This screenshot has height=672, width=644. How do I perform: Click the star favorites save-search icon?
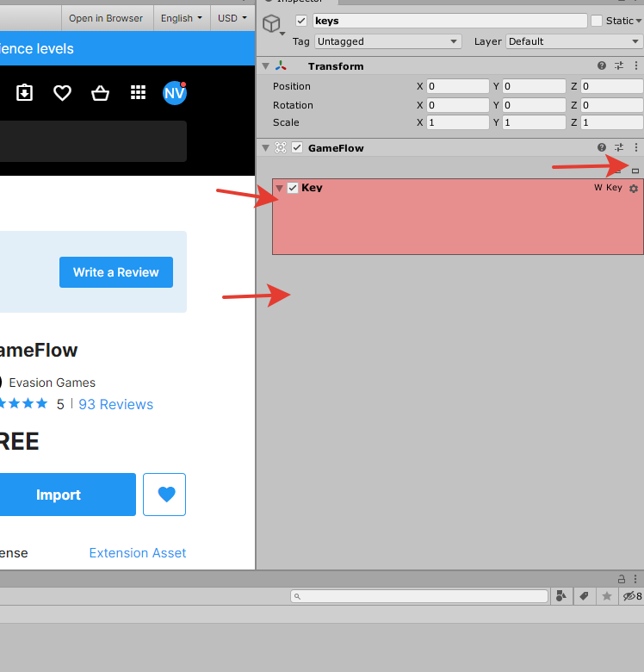pyautogui.click(x=607, y=596)
